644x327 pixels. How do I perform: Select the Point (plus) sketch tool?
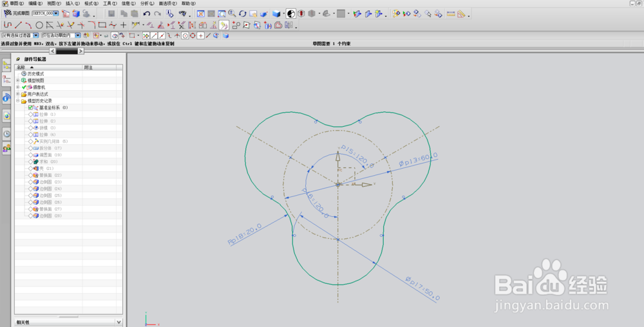coord(123,25)
